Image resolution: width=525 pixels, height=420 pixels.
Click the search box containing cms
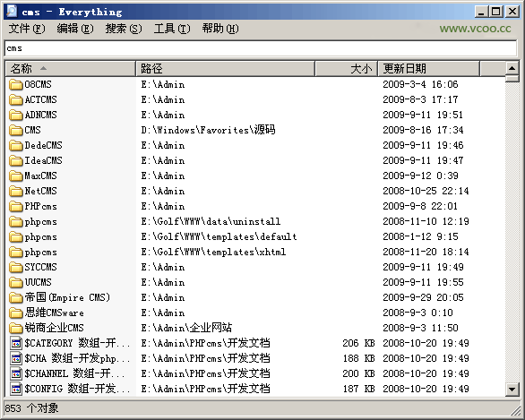pyautogui.click(x=261, y=48)
